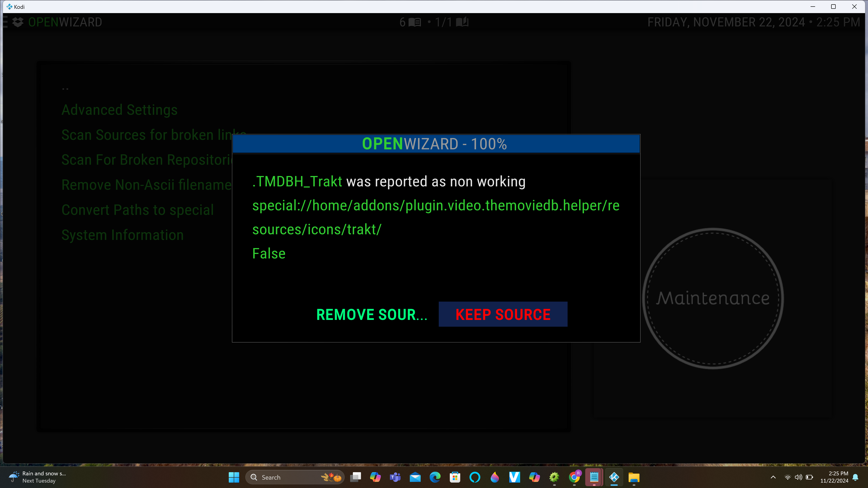
Task: Open System Information entry
Action: (122, 235)
